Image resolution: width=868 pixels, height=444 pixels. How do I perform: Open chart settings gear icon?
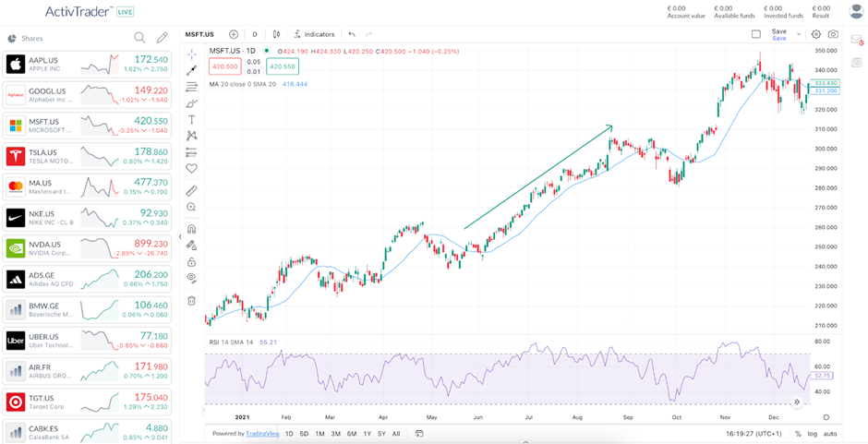[x=815, y=34]
